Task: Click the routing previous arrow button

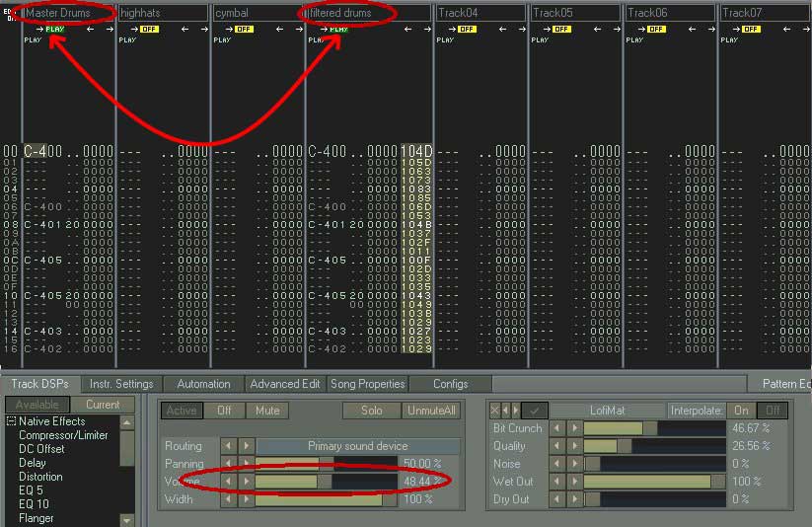Action: tap(229, 446)
